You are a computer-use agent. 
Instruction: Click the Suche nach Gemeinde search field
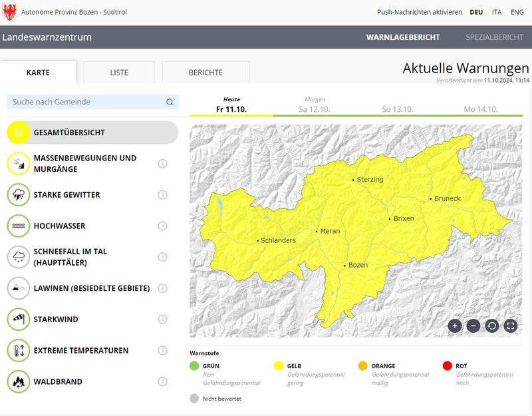[86, 102]
